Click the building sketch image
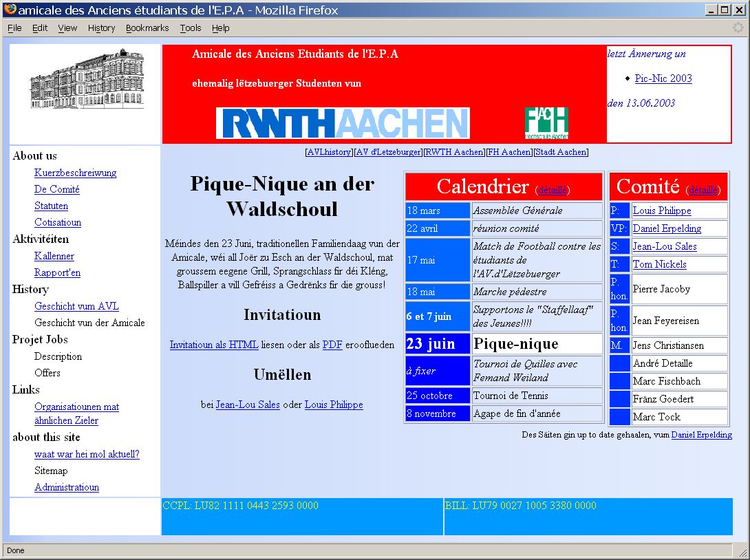Image resolution: width=750 pixels, height=560 pixels. click(87, 78)
